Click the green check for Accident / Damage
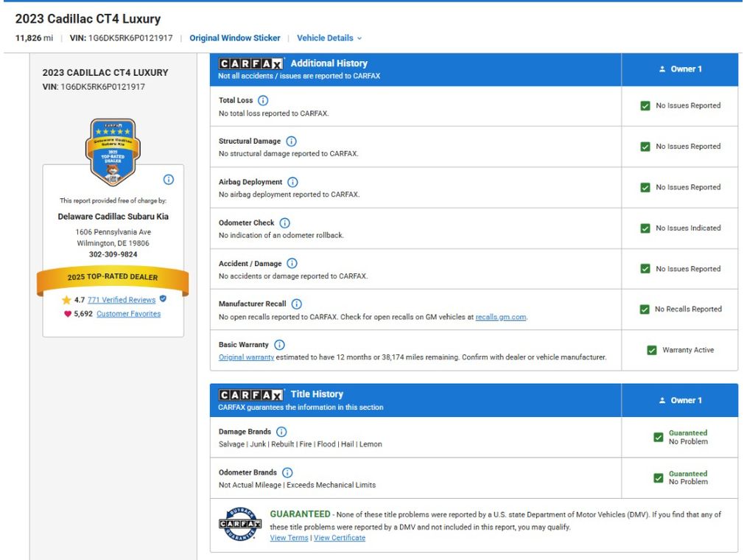This screenshot has width=747, height=560. pos(645,269)
